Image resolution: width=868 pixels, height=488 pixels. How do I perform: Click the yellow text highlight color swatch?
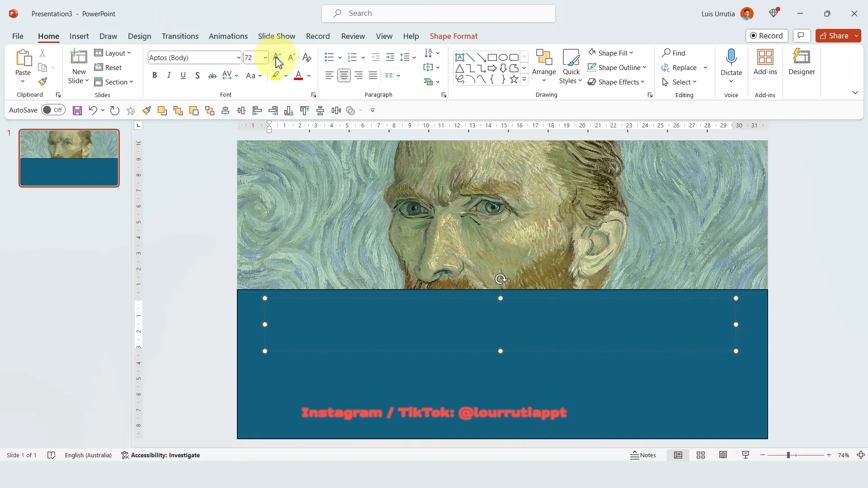pyautogui.click(x=275, y=75)
